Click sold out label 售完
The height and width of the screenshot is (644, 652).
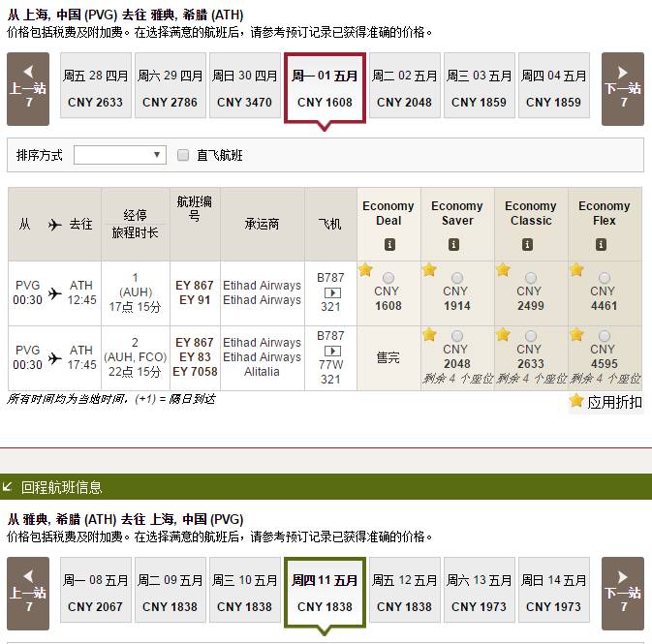[x=388, y=357]
